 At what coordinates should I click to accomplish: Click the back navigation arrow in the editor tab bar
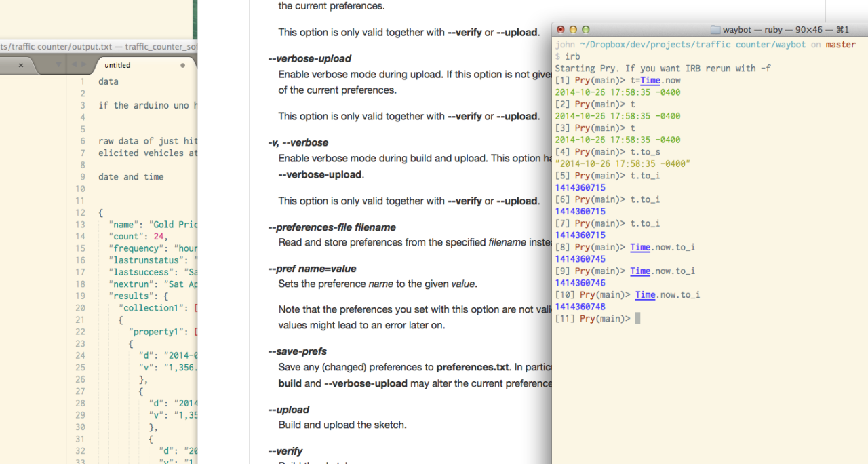coord(75,64)
